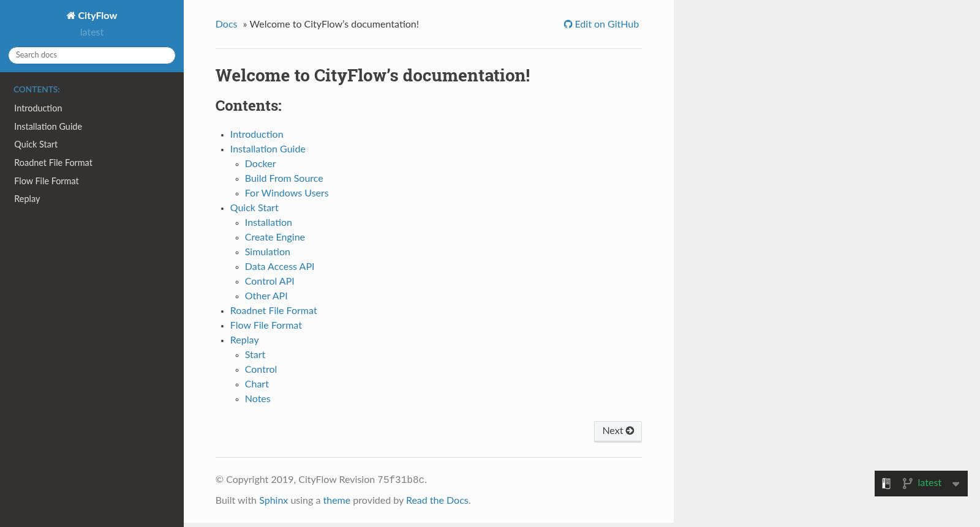Open the Edit on GitHub link
The image size is (980, 527).
(601, 24)
